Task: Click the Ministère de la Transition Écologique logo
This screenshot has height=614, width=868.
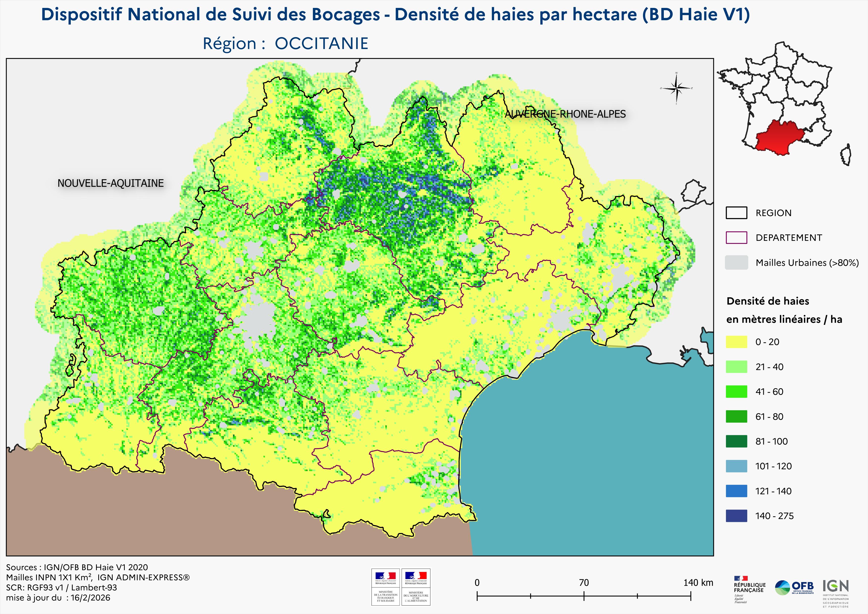Action: pyautogui.click(x=385, y=587)
